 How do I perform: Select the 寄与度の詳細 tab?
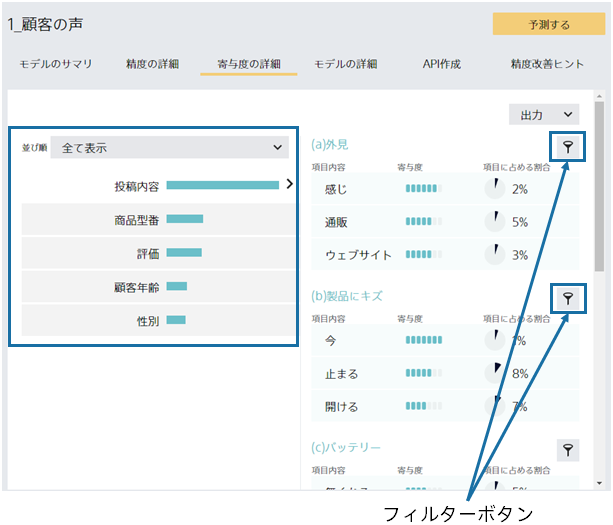pyautogui.click(x=249, y=64)
